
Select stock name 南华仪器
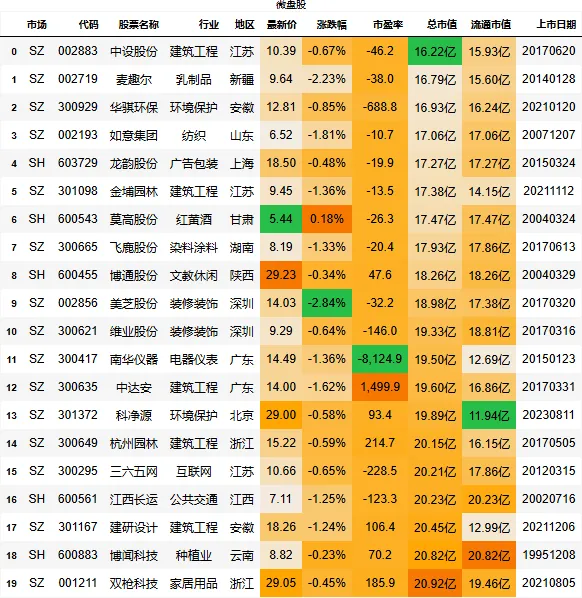click(x=134, y=359)
